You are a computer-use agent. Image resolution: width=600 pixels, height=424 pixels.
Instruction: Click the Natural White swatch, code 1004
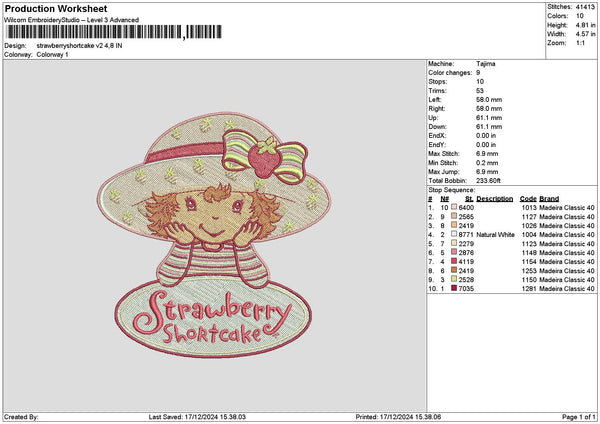point(454,234)
